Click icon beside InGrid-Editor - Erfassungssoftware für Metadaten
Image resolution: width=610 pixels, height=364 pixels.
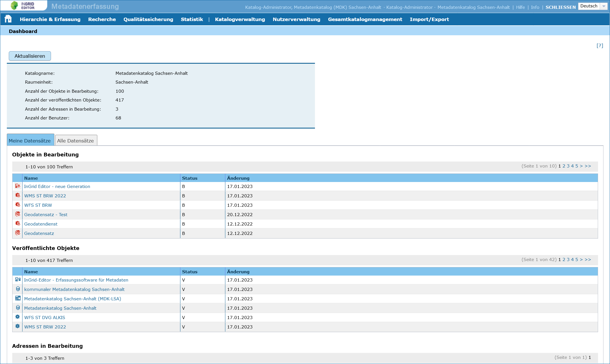[17, 280]
